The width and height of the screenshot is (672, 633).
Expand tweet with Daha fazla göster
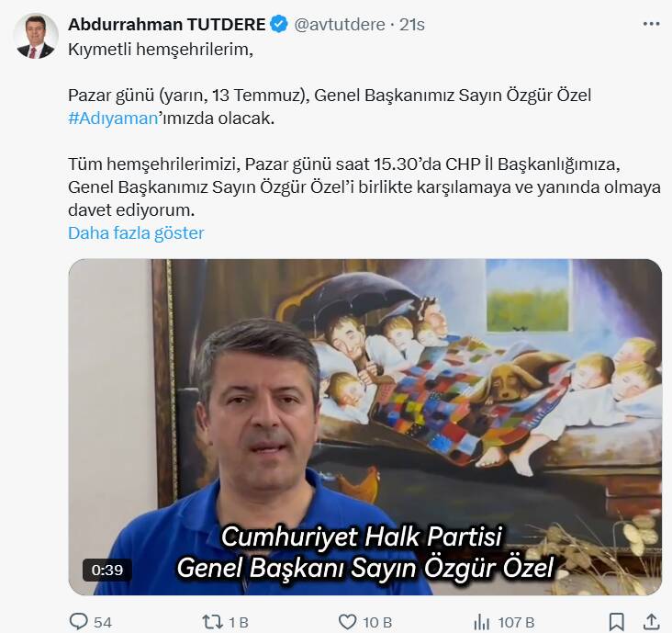point(136,232)
